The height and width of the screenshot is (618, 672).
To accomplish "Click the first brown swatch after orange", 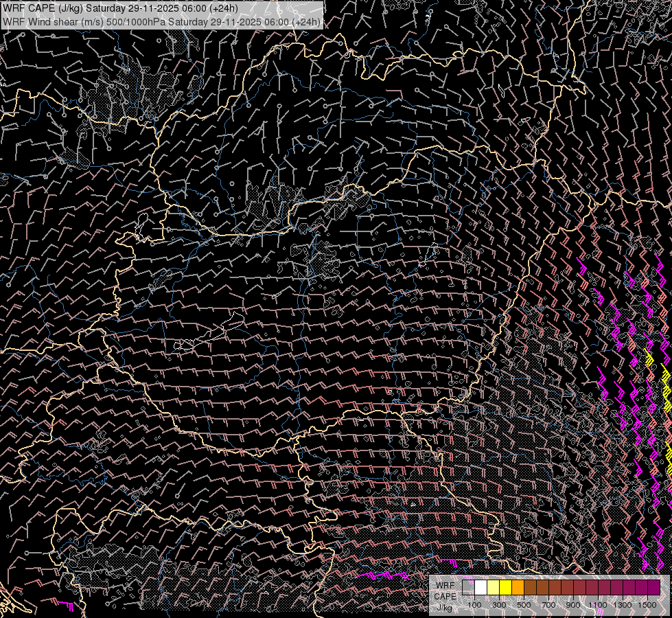I will 531,588.
